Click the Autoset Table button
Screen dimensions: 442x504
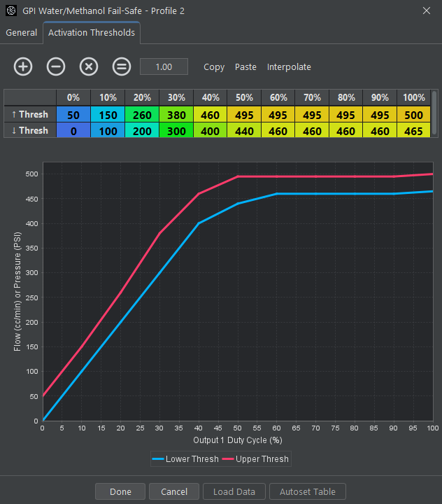[308, 491]
